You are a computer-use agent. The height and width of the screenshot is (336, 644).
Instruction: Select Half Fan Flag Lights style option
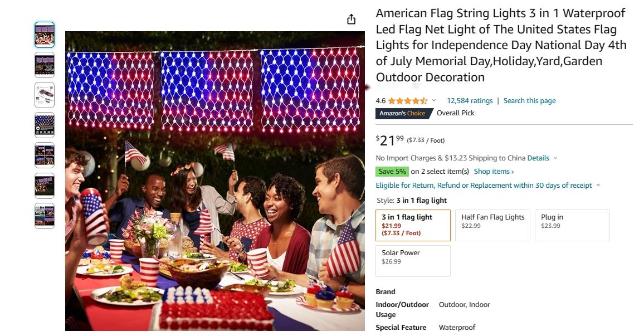click(x=492, y=225)
